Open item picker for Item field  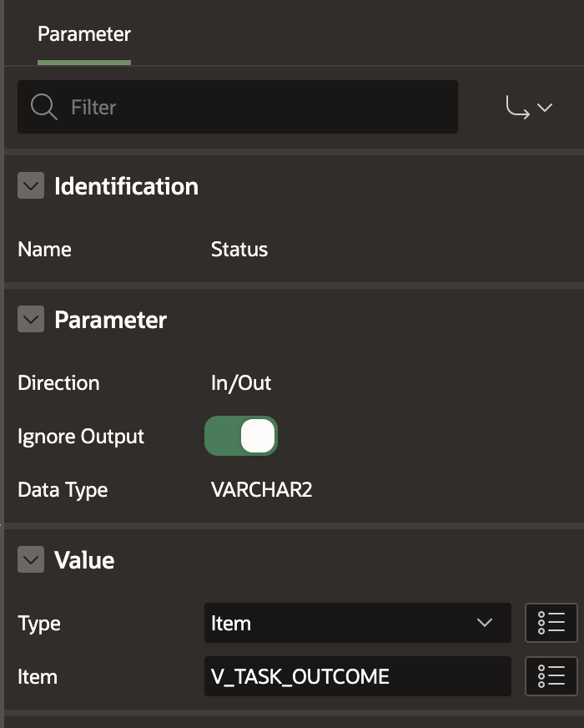(551, 676)
